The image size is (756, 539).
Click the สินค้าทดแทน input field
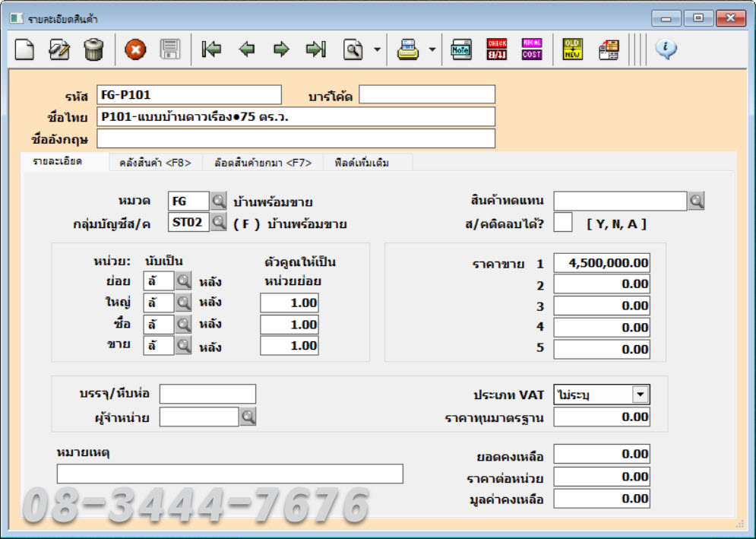pos(620,201)
